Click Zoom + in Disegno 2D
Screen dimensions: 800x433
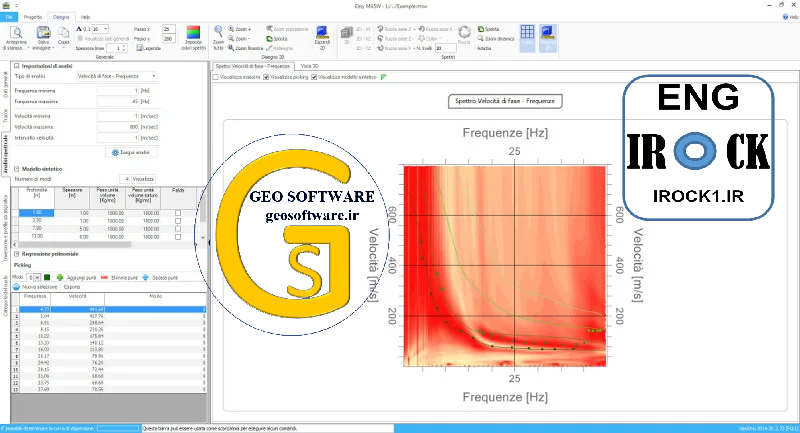[240, 29]
